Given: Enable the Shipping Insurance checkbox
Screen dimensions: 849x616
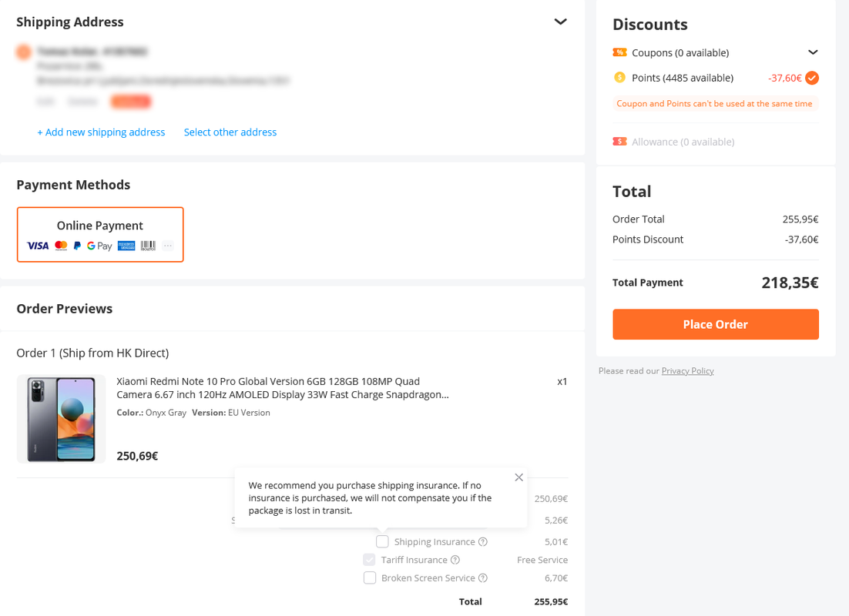Looking at the screenshot, I should 382,541.
